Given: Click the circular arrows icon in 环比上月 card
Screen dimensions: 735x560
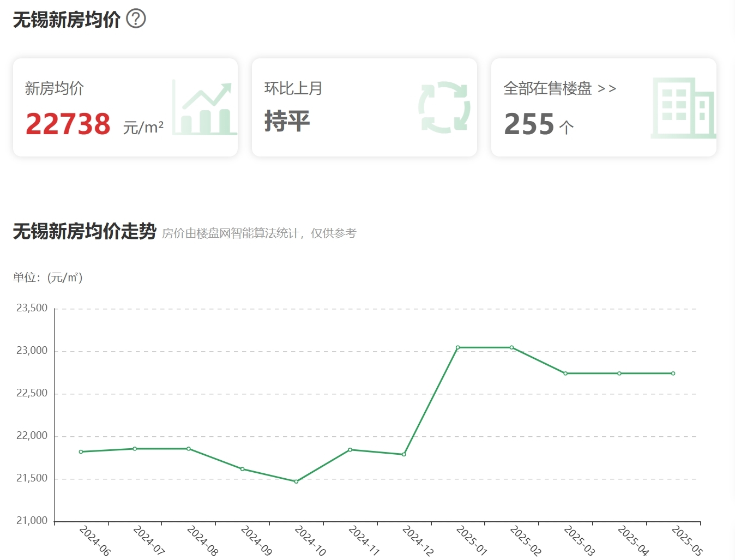Looking at the screenshot, I should 444,107.
